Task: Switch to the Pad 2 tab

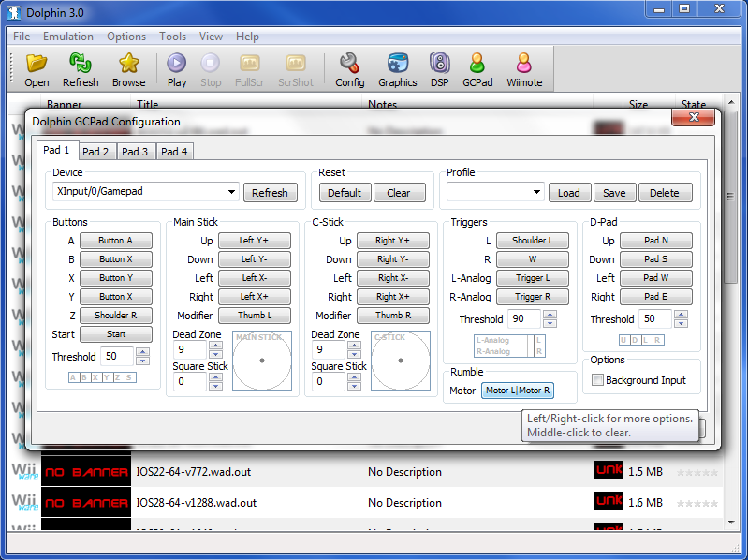Action: click(95, 151)
